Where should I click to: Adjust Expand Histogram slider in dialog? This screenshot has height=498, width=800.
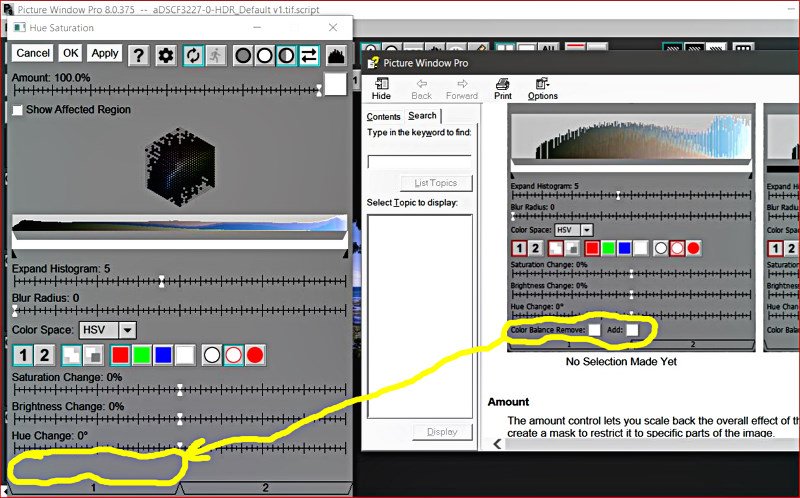click(180, 281)
